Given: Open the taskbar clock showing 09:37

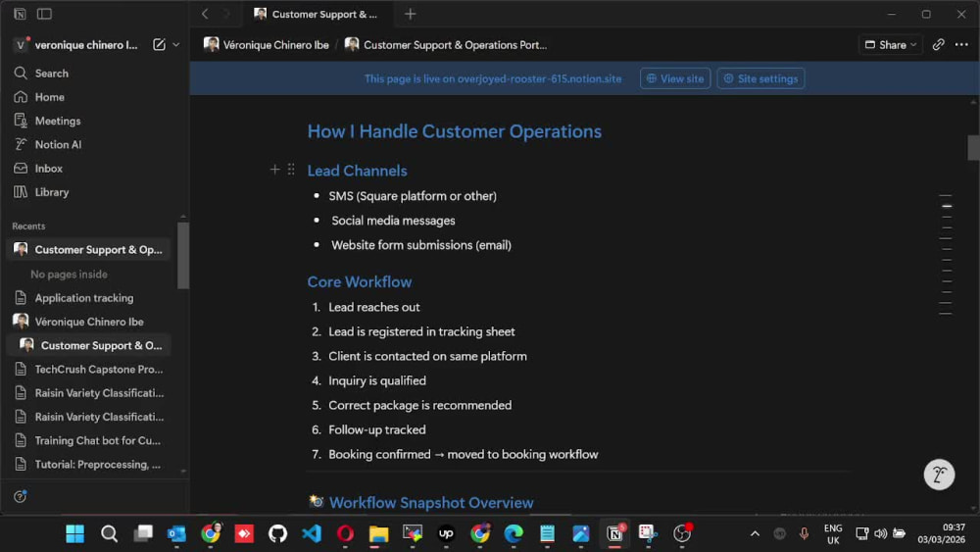Looking at the screenshot, I should click(941, 533).
